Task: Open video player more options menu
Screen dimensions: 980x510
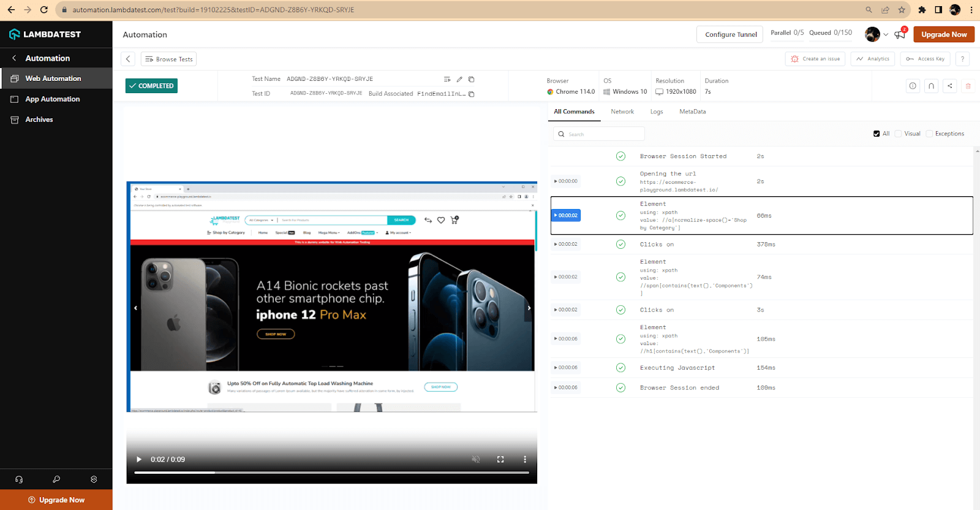Action: click(524, 459)
